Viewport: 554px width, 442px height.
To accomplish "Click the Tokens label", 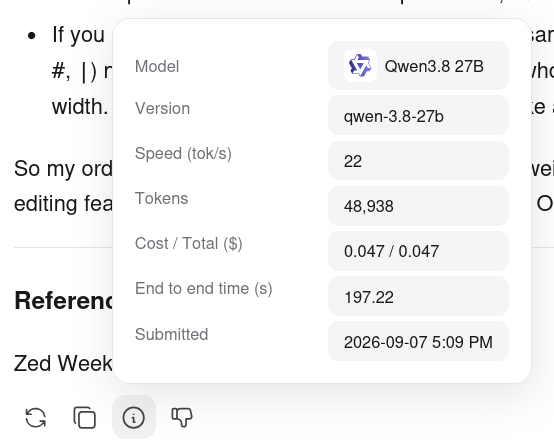I will point(161,198).
